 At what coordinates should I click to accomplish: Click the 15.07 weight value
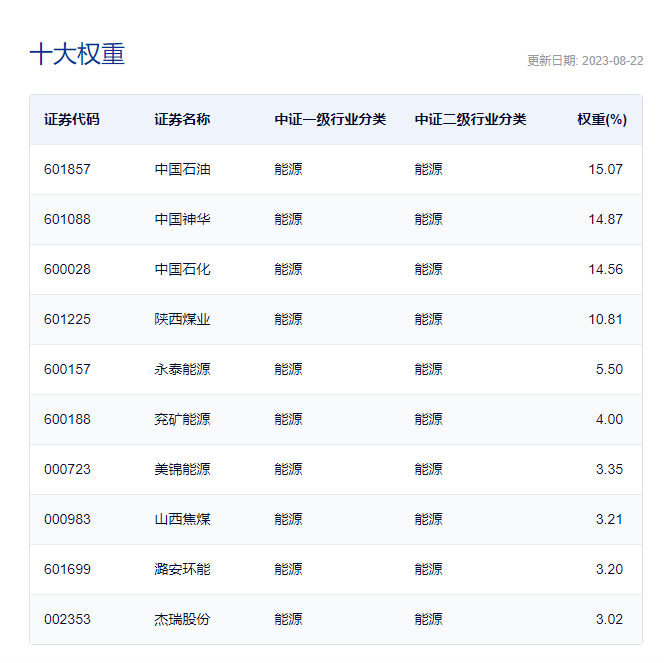tap(605, 169)
